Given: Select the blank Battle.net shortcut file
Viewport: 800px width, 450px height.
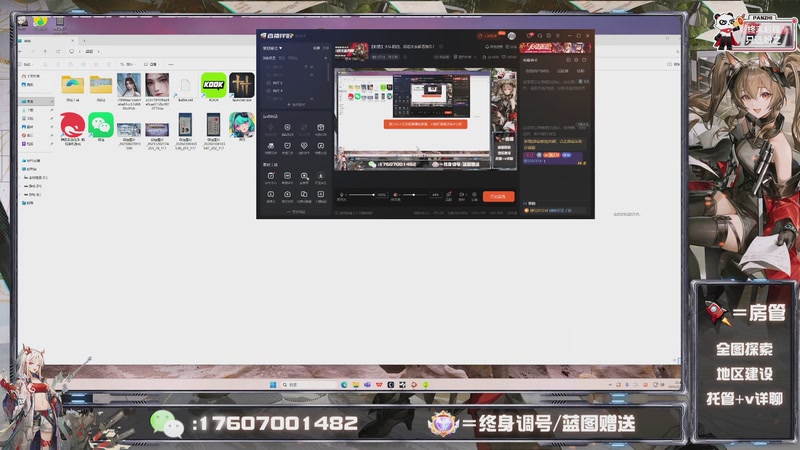Looking at the screenshot, I should [185, 85].
